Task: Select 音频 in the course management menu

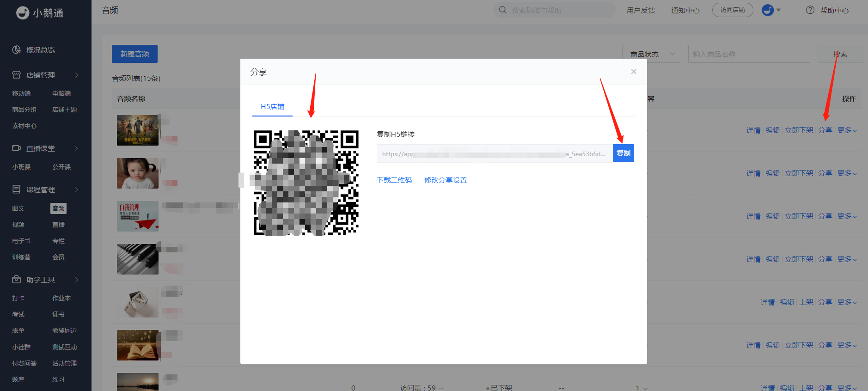Action: click(58, 208)
